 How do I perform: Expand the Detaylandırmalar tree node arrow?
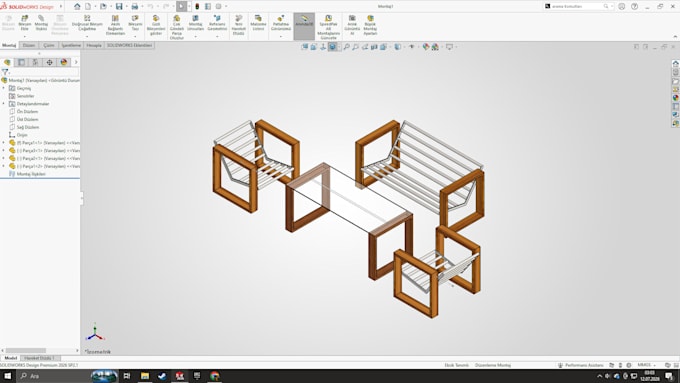4,104
